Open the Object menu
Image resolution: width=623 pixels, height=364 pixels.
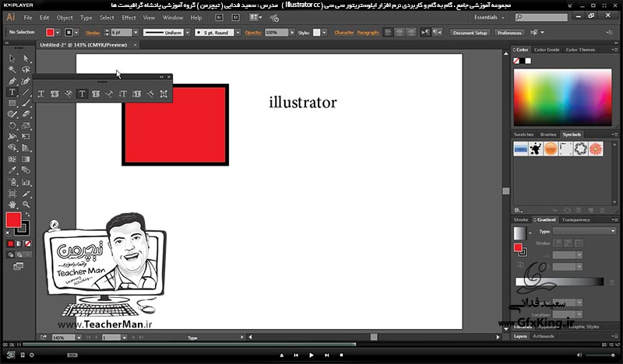click(x=65, y=17)
